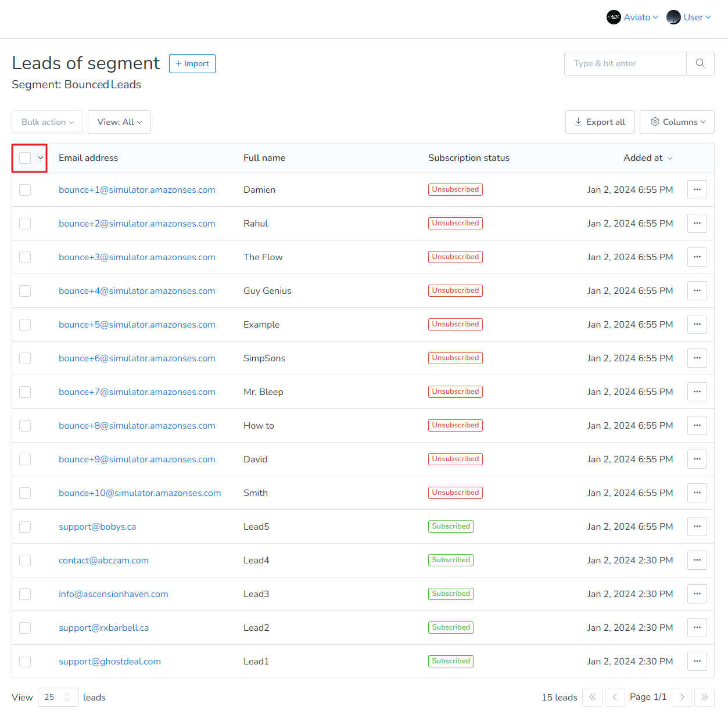Expand the Bulk action dropdown
The height and width of the screenshot is (715, 728).
coord(47,122)
